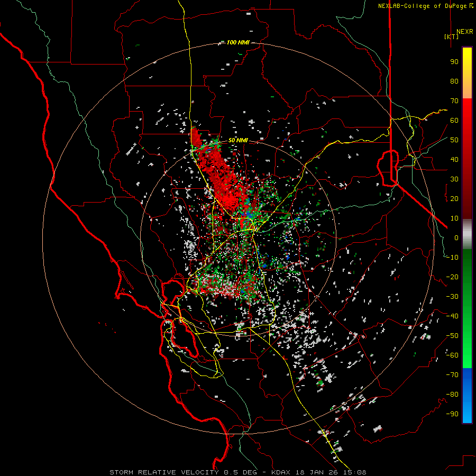The height and width of the screenshot is (476, 476).
Task: Click the -80 value on velocity scale
Action: click(x=452, y=395)
